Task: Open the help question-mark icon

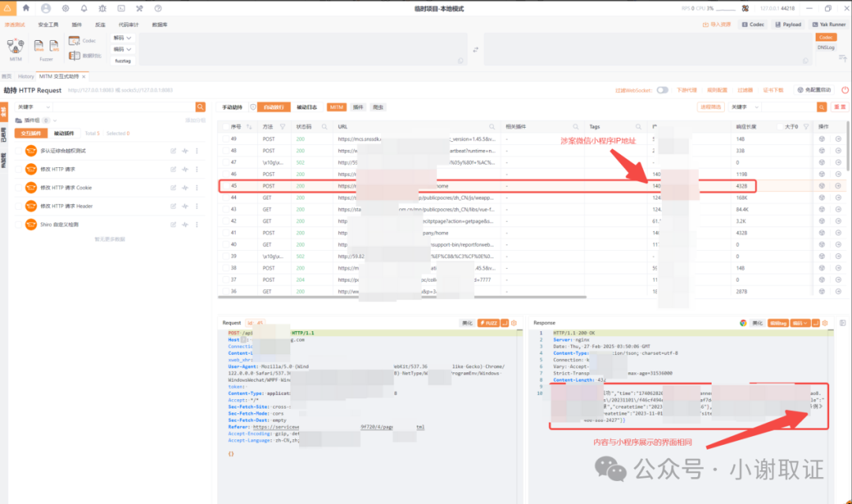Action: point(158,8)
